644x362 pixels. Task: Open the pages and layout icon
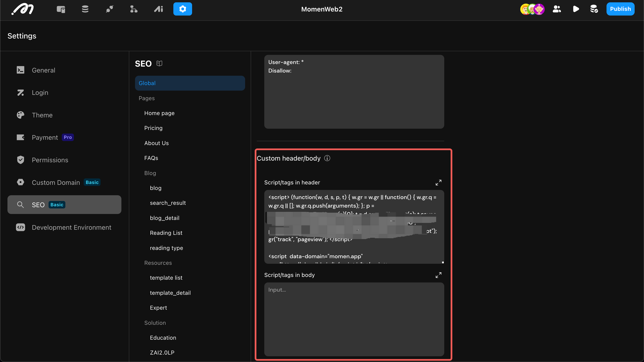(61, 9)
